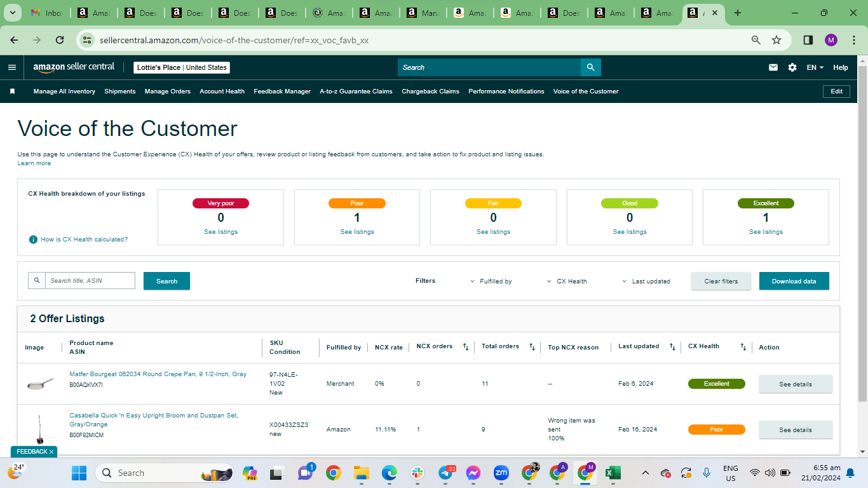
Task: Navigate to Account Health
Action: (x=222, y=91)
